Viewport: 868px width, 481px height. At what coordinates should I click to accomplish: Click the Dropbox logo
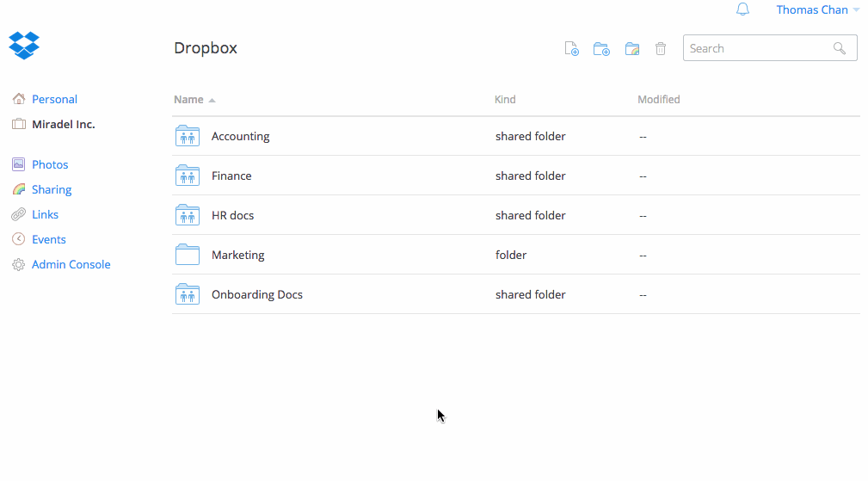click(x=24, y=46)
